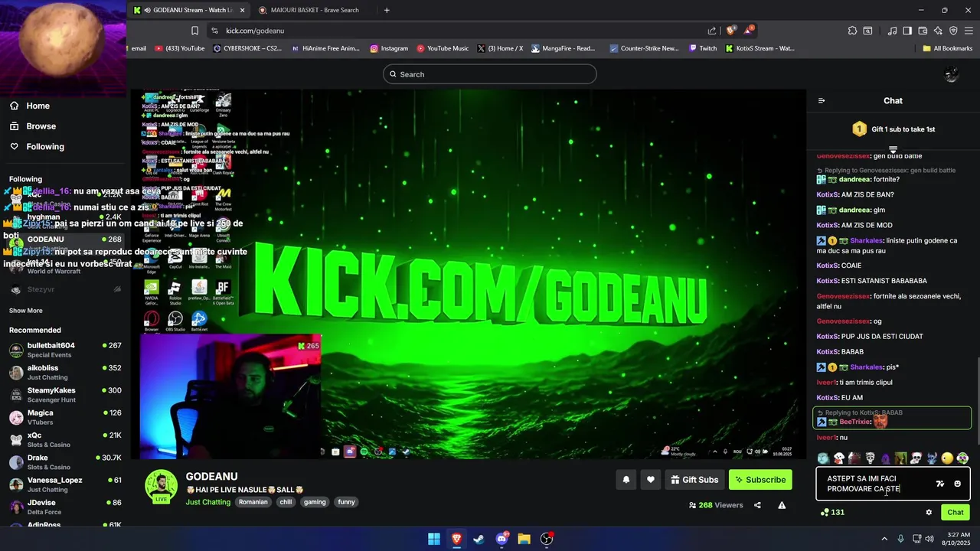
Task: Open the media control music note icon
Action: [892, 31]
